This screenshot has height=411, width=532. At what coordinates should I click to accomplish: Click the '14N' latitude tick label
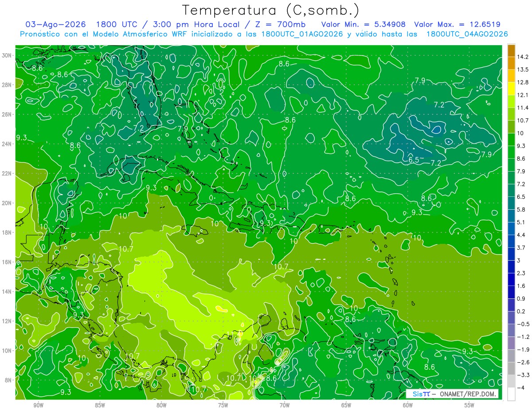click(x=7, y=292)
